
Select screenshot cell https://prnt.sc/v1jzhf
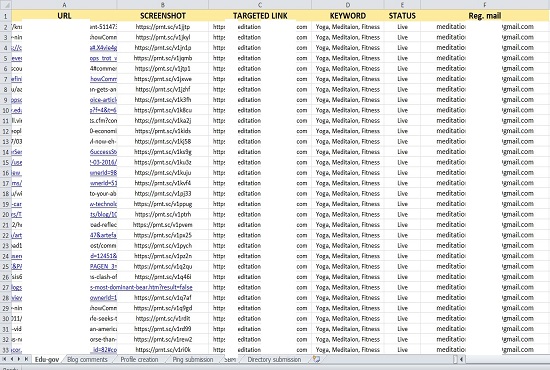[162, 89]
